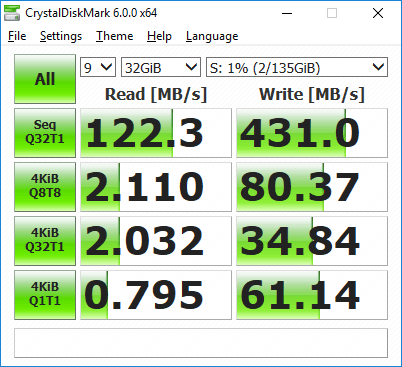The width and height of the screenshot is (402, 367).
Task: Open the drive selector showing S: 1%
Action: [x=297, y=67]
